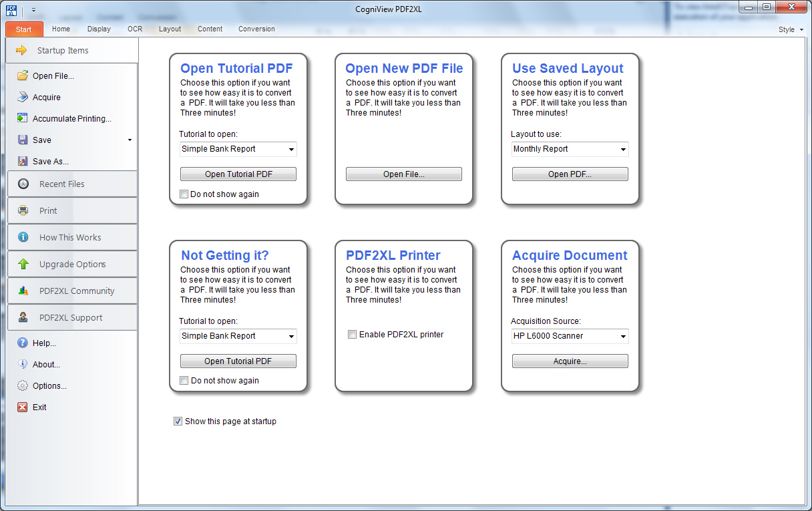Image resolution: width=812 pixels, height=511 pixels.
Task: Click the Acquire... button
Action: [x=570, y=361]
